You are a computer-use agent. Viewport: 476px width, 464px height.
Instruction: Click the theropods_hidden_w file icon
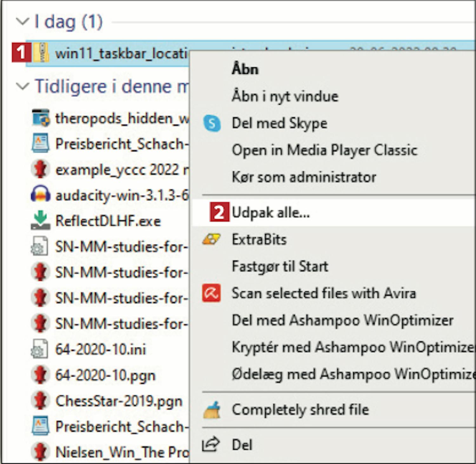[x=41, y=118]
